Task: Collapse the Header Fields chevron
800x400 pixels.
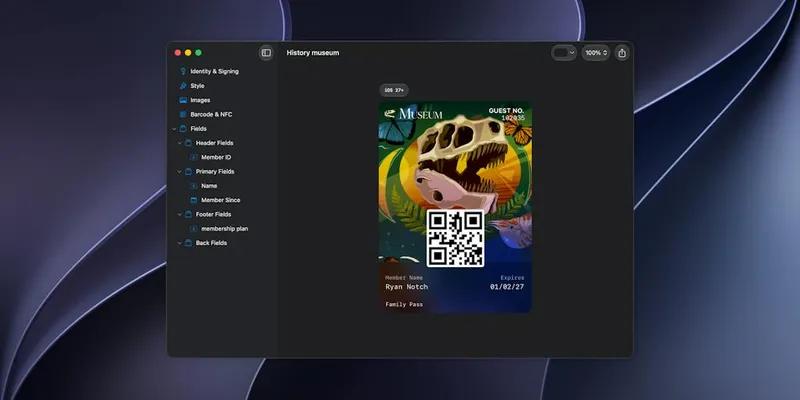Action: pos(179,143)
